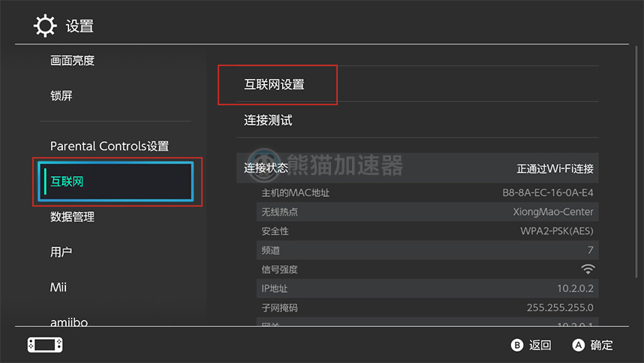Open 互联网设置 option
This screenshot has width=644, height=363.
coord(275,85)
